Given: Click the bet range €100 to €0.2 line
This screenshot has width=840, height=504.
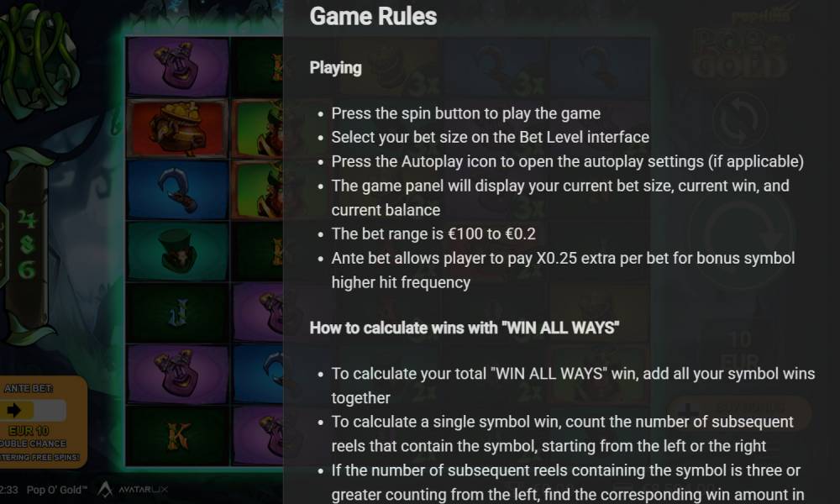Looking at the screenshot, I should (x=433, y=234).
